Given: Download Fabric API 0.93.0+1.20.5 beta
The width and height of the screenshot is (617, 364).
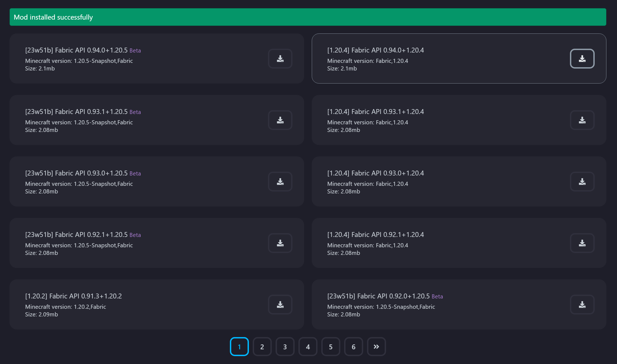Looking at the screenshot, I should click(x=280, y=181).
